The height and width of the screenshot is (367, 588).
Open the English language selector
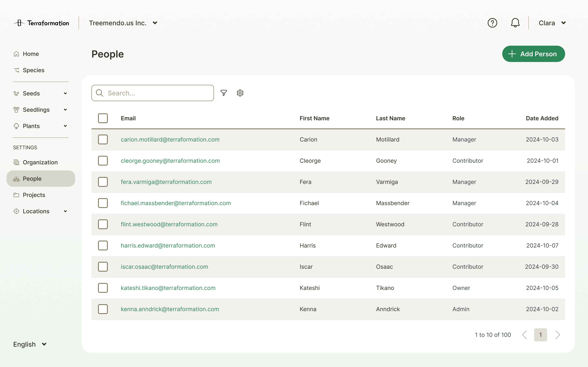click(30, 344)
